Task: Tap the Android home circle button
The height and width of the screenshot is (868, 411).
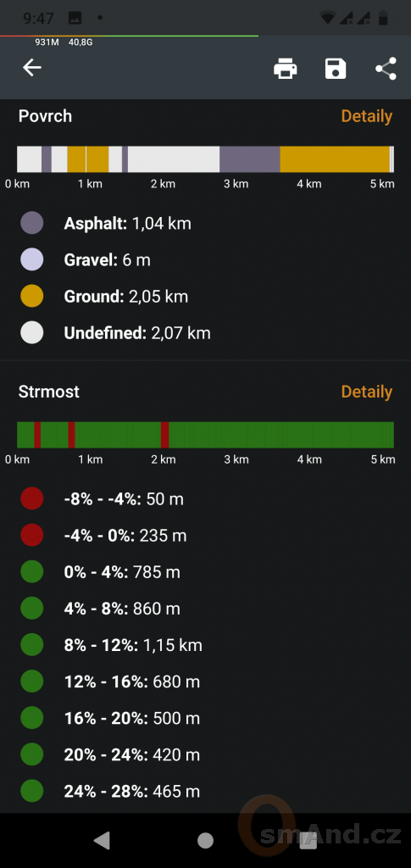Action: coord(205,840)
